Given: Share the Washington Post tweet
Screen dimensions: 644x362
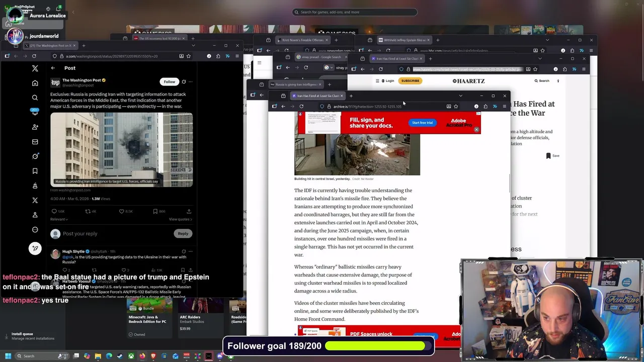Looking at the screenshot, I should pos(189,211).
